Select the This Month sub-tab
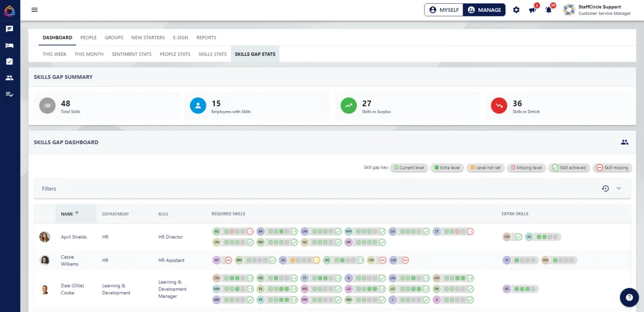Viewport: 644px width, 312px height. (x=89, y=54)
